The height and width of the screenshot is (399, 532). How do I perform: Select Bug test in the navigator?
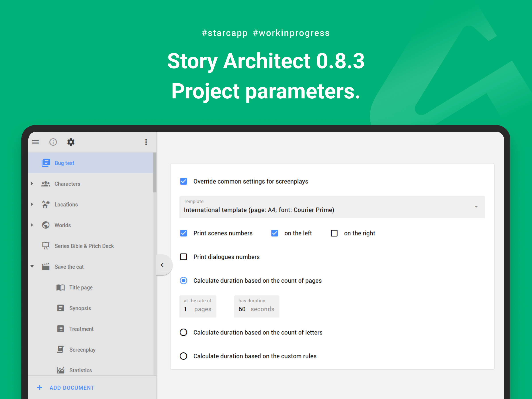coord(90,163)
